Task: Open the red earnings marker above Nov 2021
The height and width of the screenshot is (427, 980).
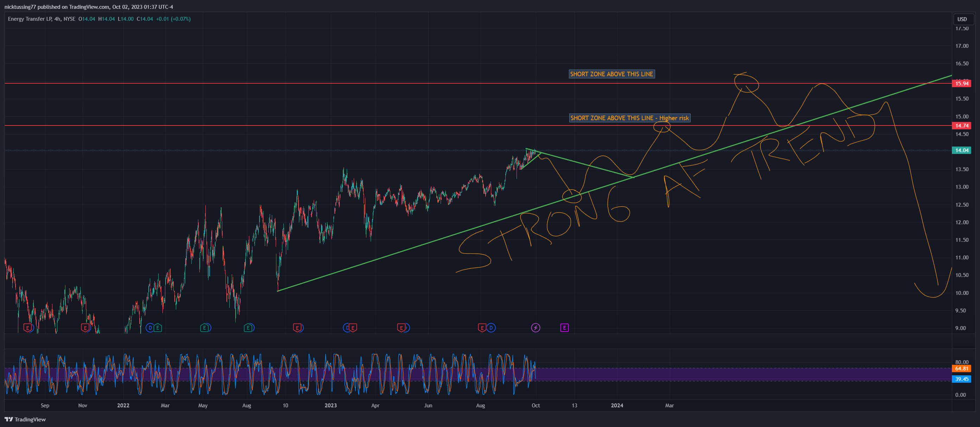Action: pyautogui.click(x=85, y=328)
